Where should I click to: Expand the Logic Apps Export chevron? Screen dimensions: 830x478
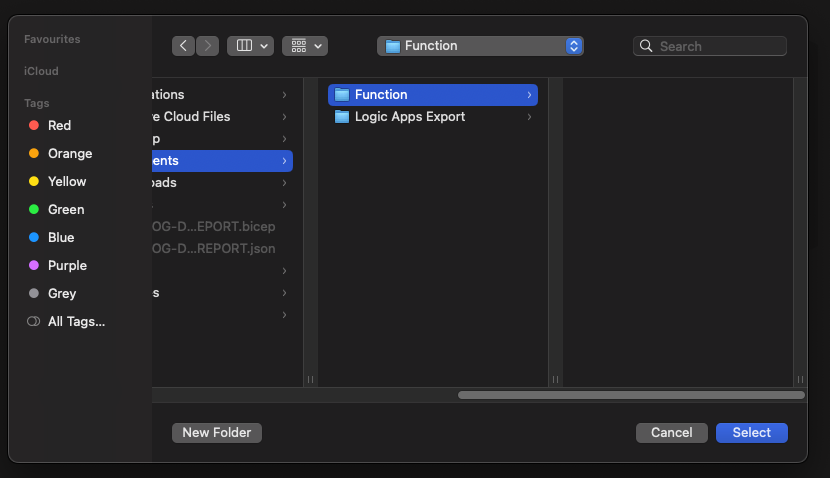(x=529, y=117)
